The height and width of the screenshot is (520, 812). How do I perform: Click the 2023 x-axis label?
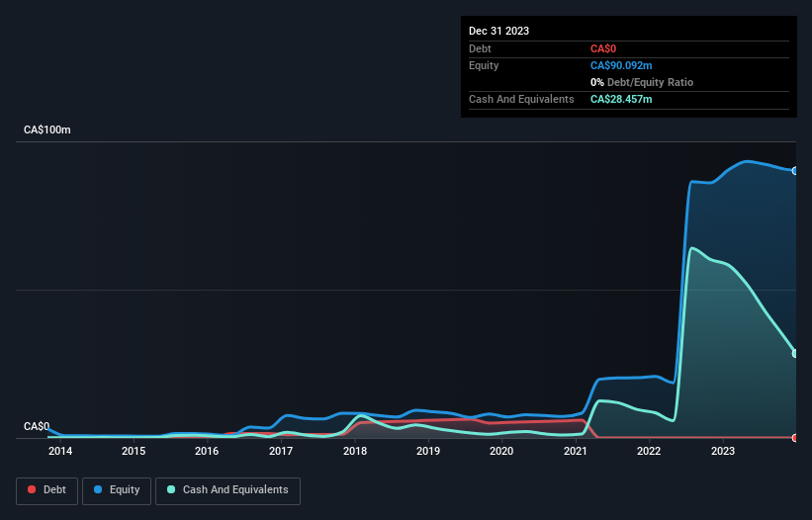723,451
